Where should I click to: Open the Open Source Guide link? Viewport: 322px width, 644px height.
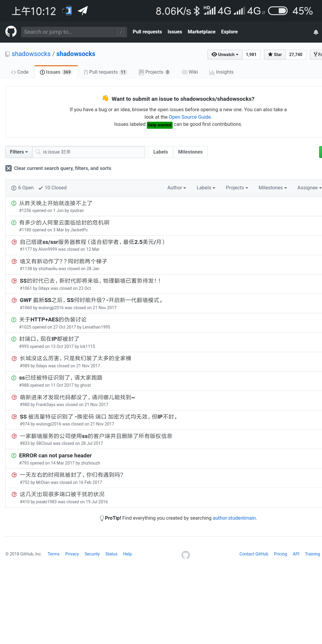coord(190,117)
